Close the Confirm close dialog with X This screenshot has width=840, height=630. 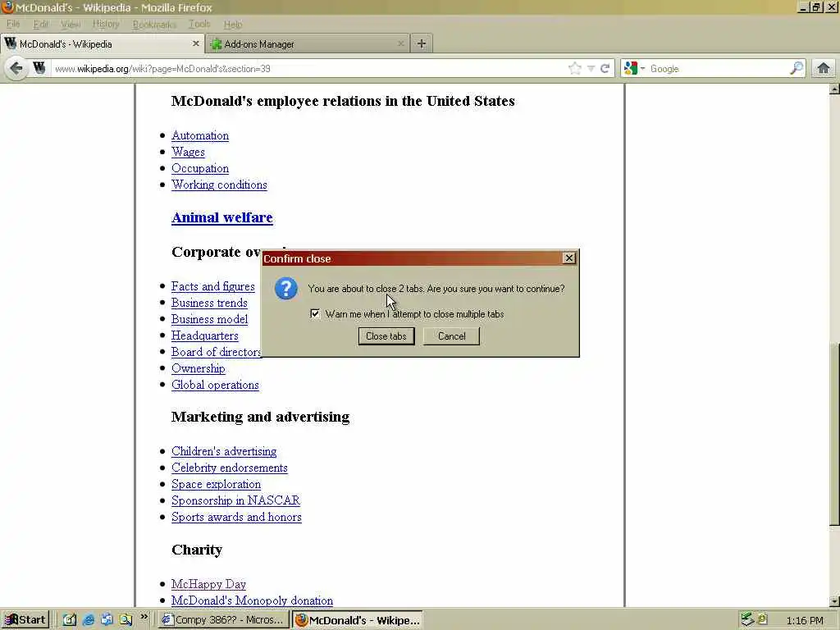point(569,258)
